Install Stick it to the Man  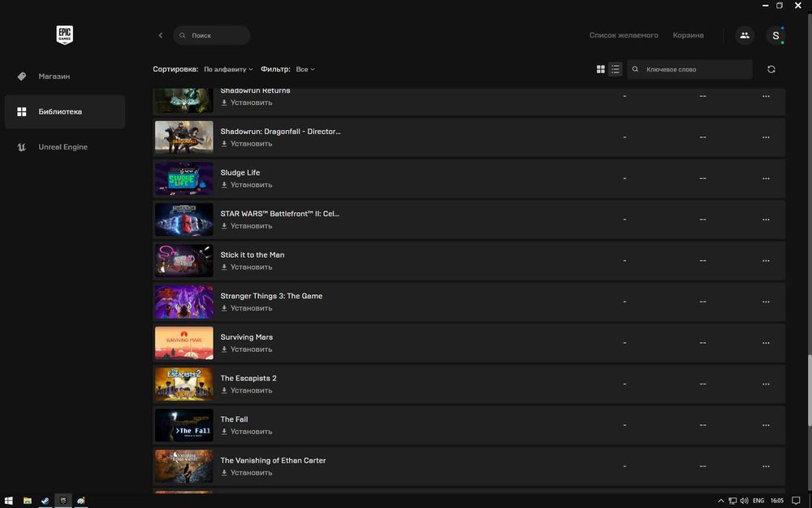[247, 267]
